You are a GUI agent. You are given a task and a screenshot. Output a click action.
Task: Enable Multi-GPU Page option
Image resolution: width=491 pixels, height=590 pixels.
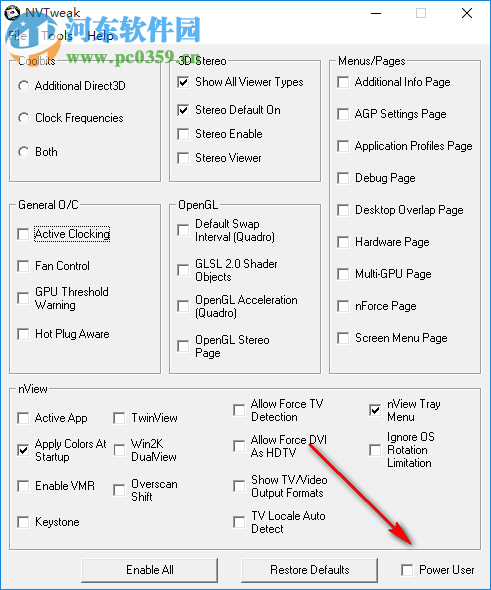[343, 274]
